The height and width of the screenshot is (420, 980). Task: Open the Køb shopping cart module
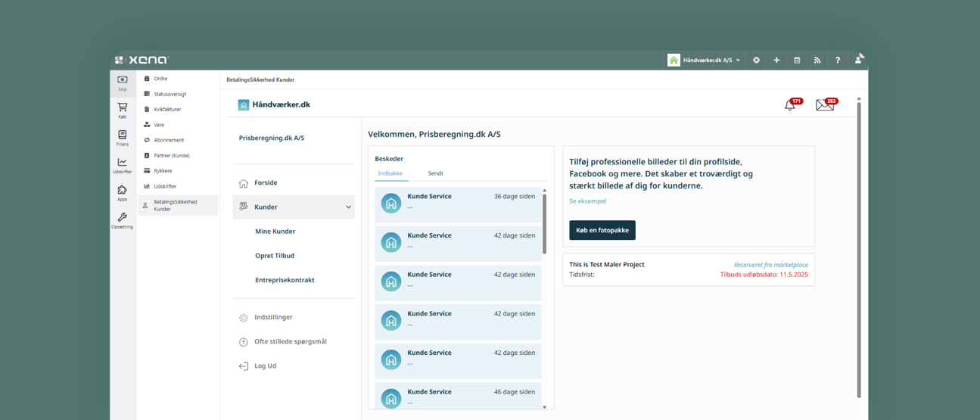pyautogui.click(x=122, y=110)
